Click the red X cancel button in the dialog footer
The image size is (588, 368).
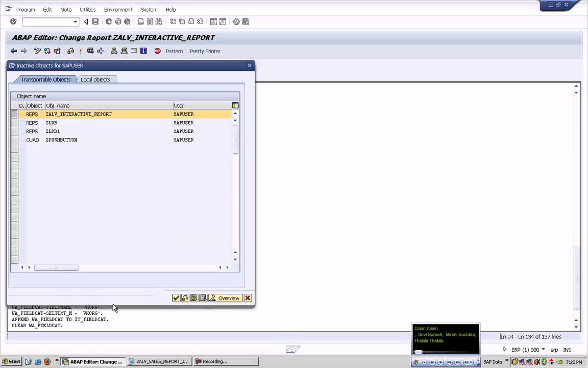(x=248, y=298)
